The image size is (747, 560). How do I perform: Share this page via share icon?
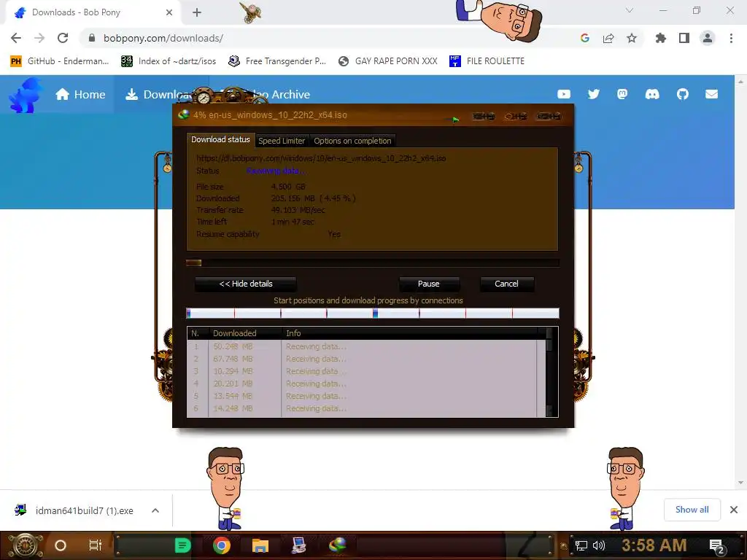coord(608,38)
